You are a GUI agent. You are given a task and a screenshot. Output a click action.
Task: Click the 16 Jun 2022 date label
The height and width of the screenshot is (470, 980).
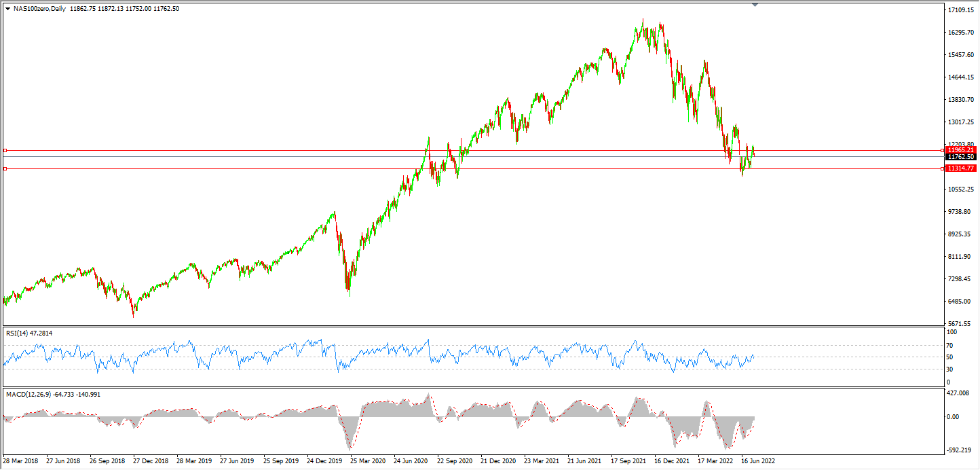point(757,460)
